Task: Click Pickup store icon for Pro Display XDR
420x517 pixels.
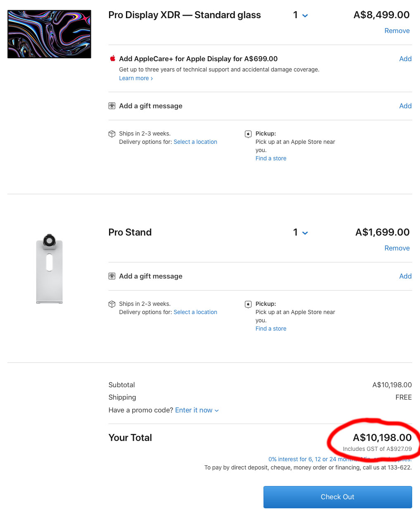Action: 248,134
